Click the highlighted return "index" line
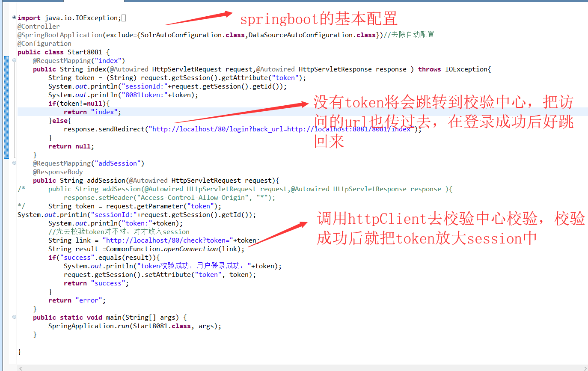This screenshot has height=371, width=588. click(92, 112)
